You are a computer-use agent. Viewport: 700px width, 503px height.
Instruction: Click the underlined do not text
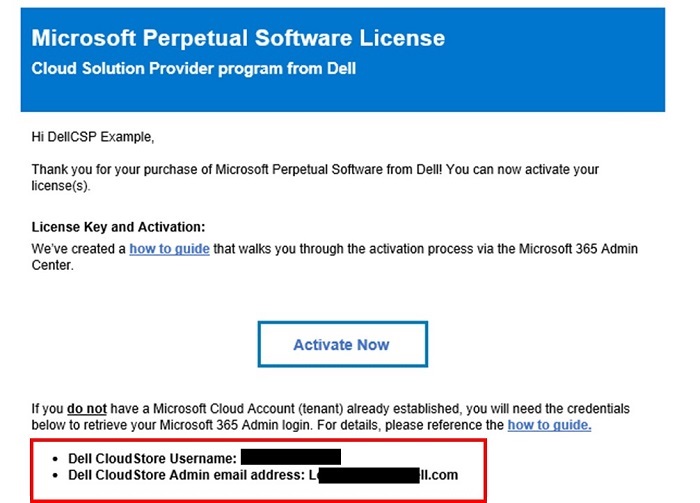[x=83, y=408]
